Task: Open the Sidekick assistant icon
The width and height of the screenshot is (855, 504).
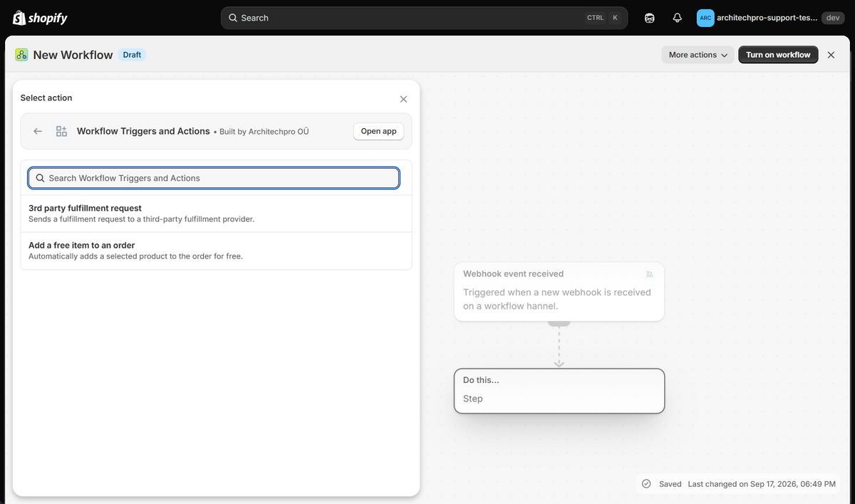Action: (650, 18)
